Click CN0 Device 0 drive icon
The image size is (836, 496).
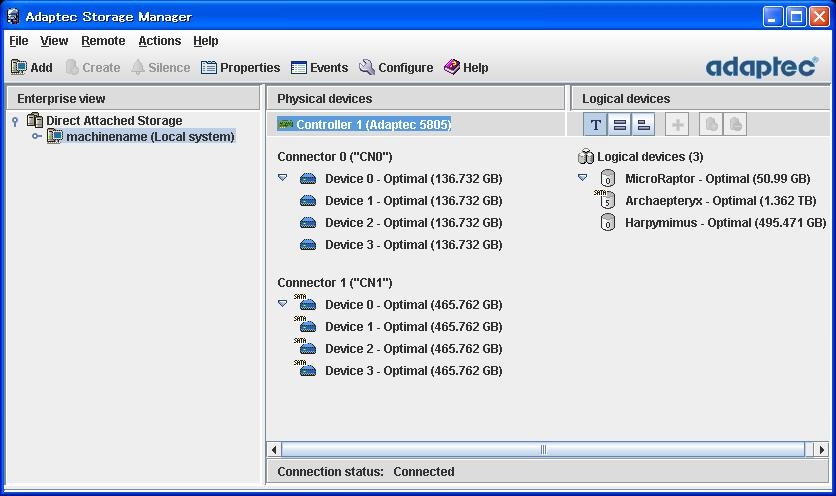(308, 179)
